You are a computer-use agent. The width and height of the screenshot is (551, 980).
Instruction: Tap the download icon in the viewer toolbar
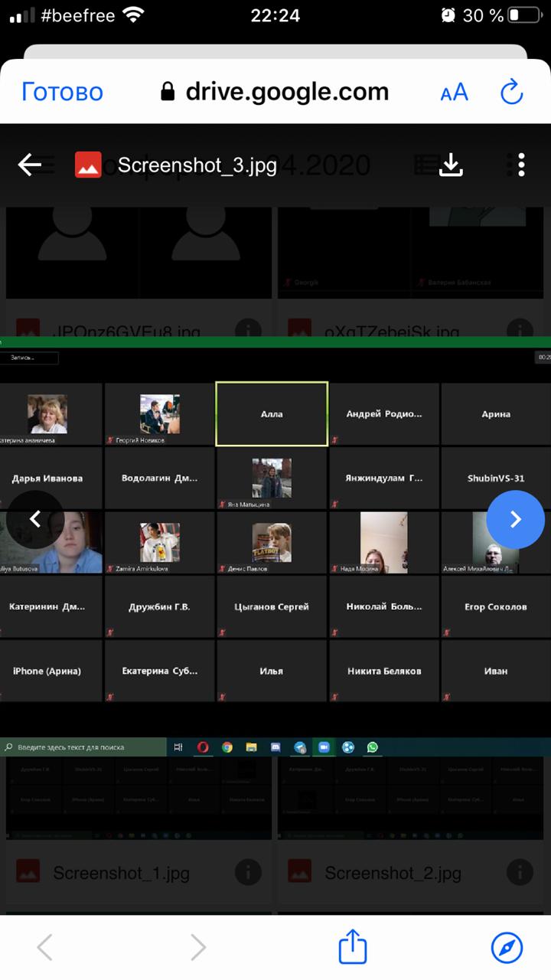point(451,165)
